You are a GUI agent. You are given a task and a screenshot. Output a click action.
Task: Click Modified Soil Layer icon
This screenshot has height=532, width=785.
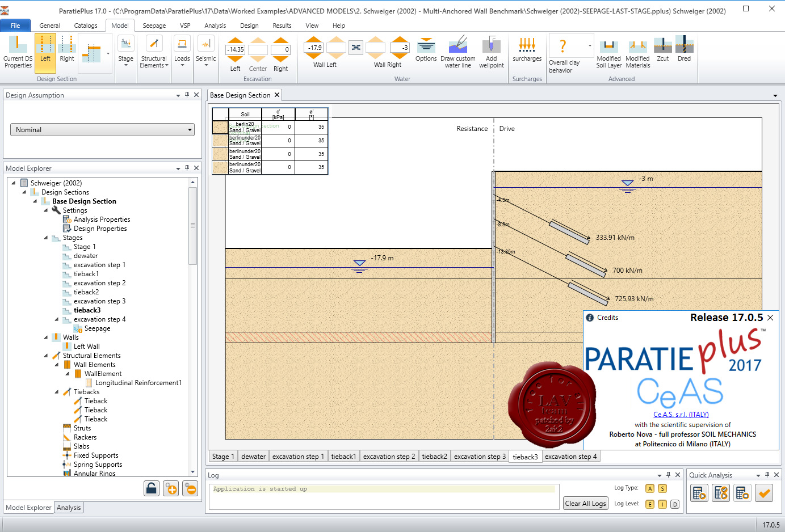(608, 53)
